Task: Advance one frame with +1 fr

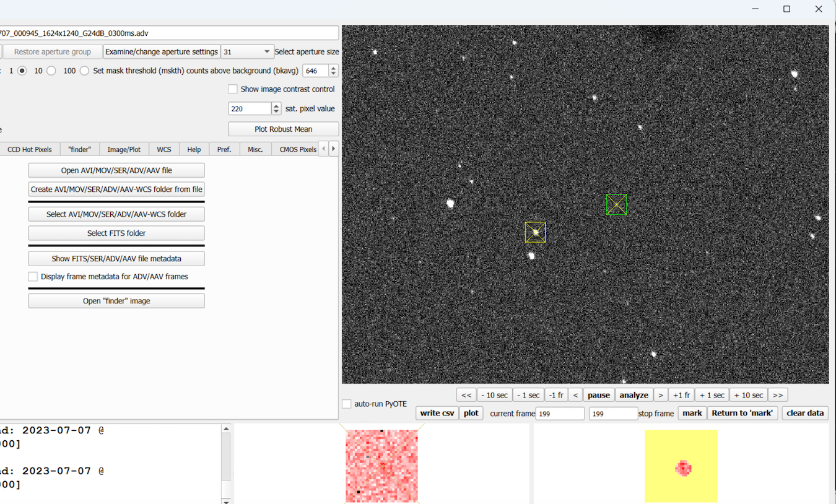Action: (x=681, y=395)
